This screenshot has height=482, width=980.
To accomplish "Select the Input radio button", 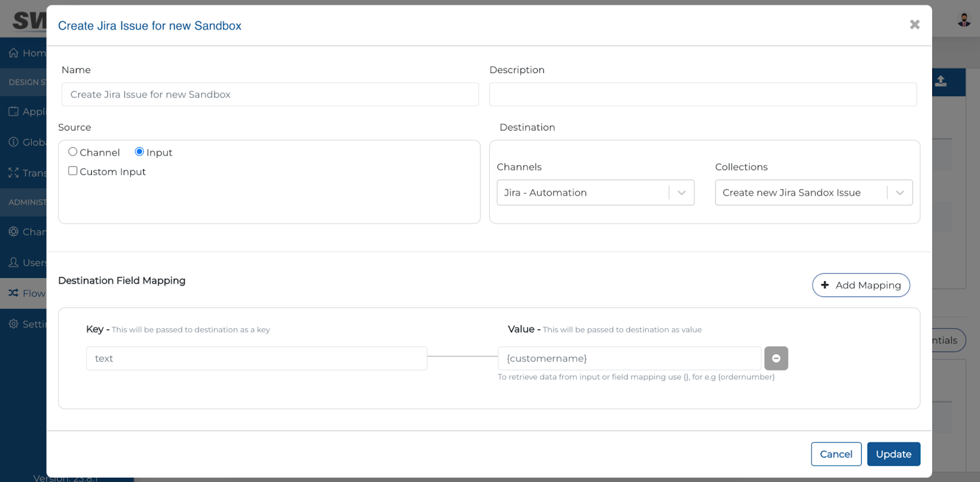I will click(140, 152).
